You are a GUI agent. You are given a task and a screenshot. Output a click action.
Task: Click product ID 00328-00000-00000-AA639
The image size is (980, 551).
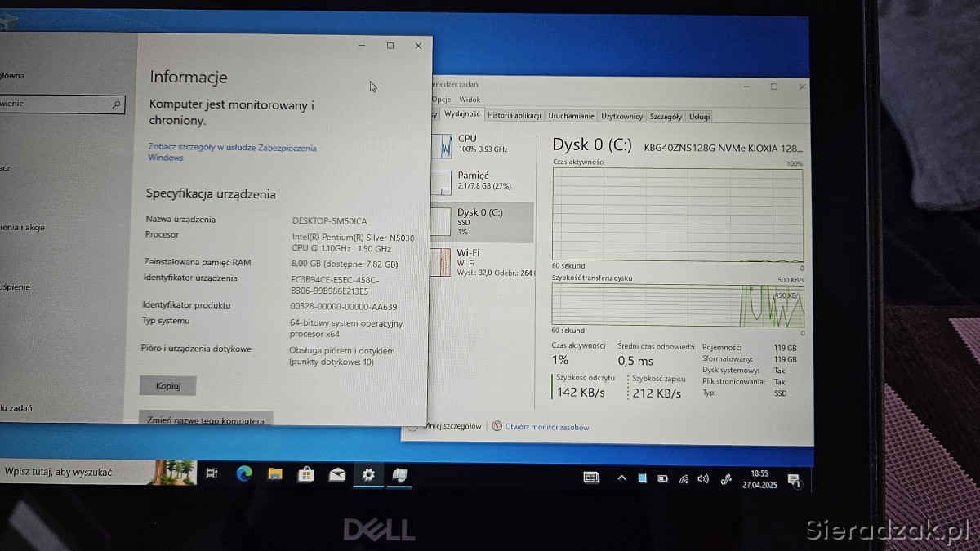tap(344, 306)
